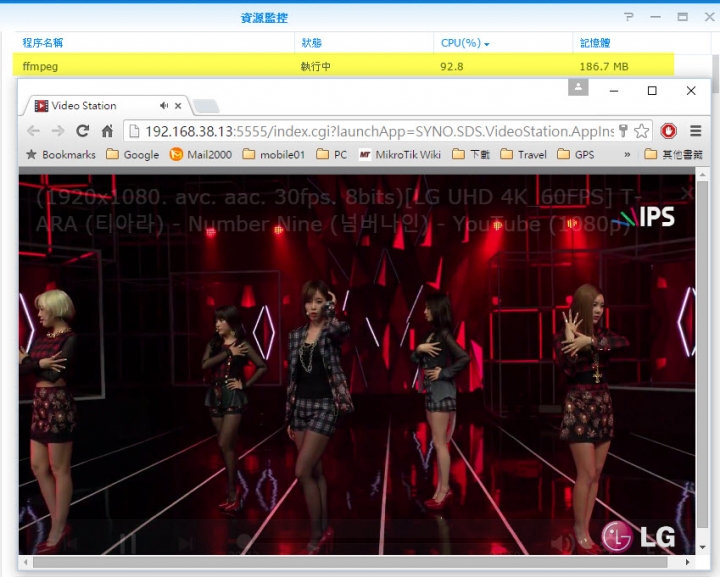Go to the browser home page
This screenshot has height=577, width=720.
point(107,131)
